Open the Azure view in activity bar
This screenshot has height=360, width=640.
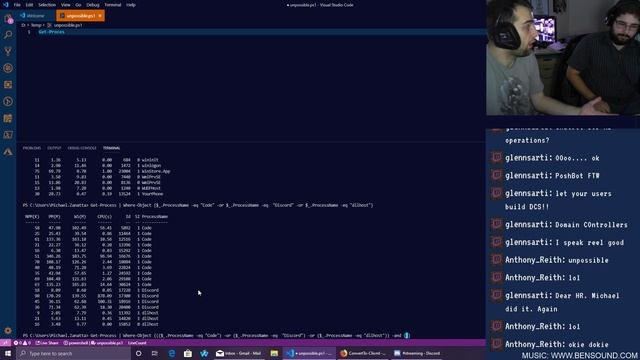point(8,152)
